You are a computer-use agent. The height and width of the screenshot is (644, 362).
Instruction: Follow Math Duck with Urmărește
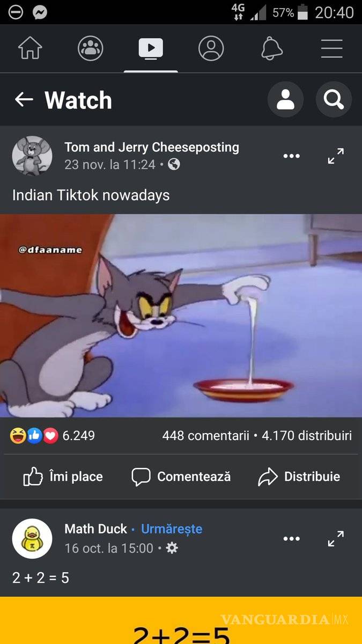point(172,529)
